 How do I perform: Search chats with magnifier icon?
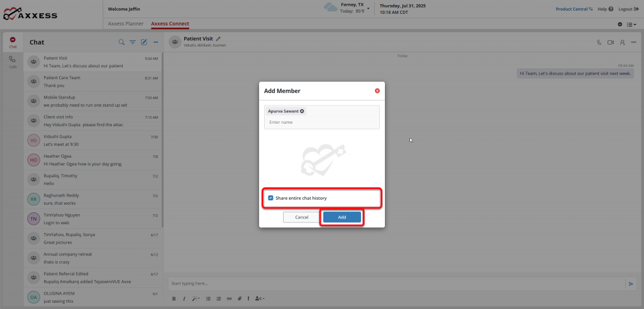pyautogui.click(x=121, y=42)
